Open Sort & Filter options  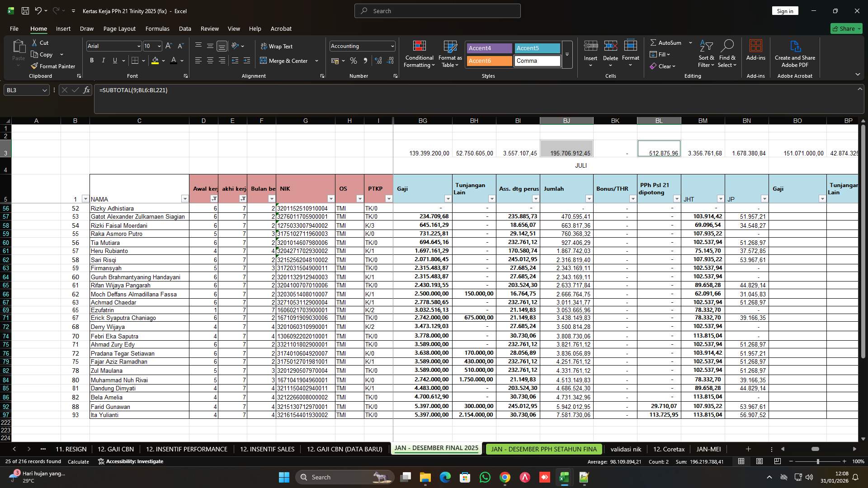tap(705, 53)
